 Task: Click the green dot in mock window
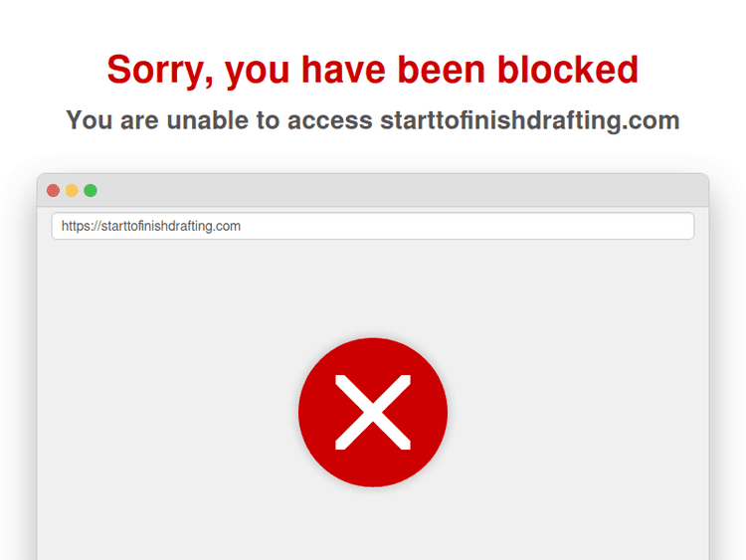(x=91, y=190)
